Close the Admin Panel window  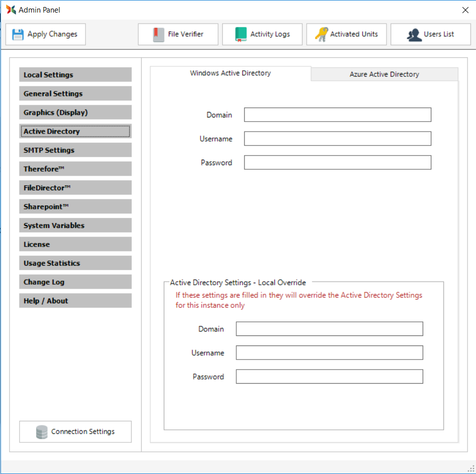pyautogui.click(x=465, y=10)
